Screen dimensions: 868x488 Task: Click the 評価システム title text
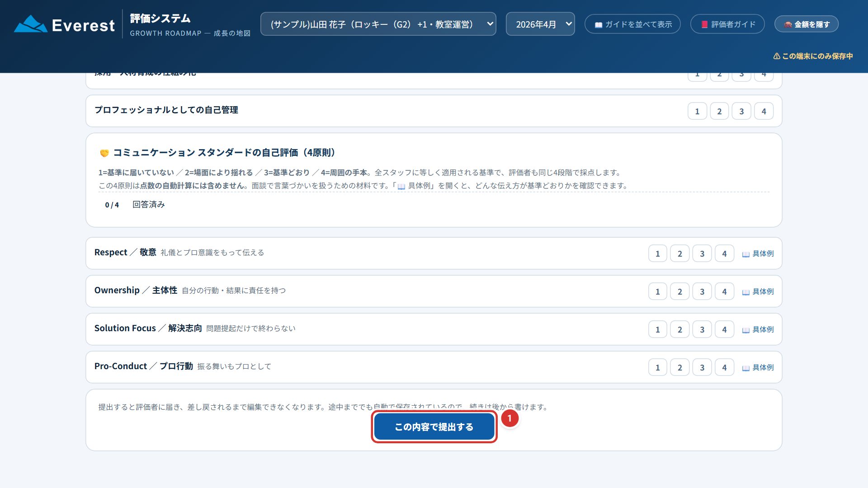(x=160, y=19)
